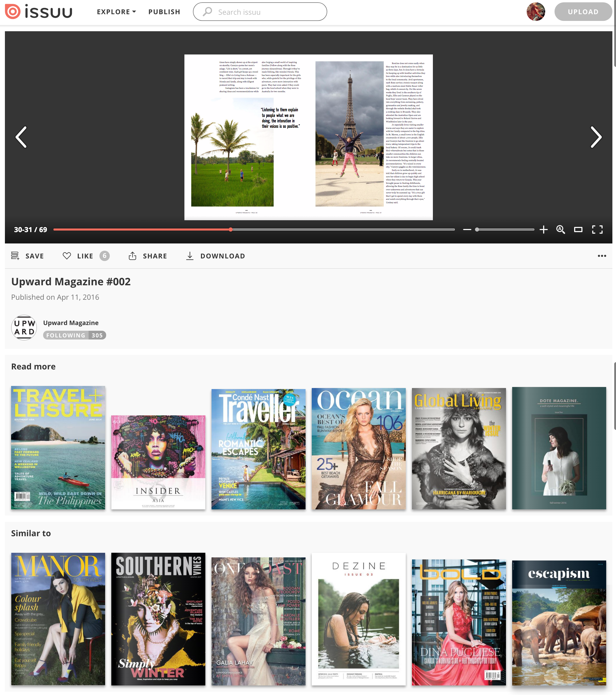Click the Upward Magazine #002 title

pyautogui.click(x=71, y=281)
